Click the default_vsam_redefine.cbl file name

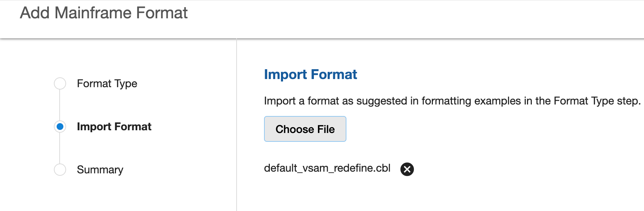(x=327, y=168)
